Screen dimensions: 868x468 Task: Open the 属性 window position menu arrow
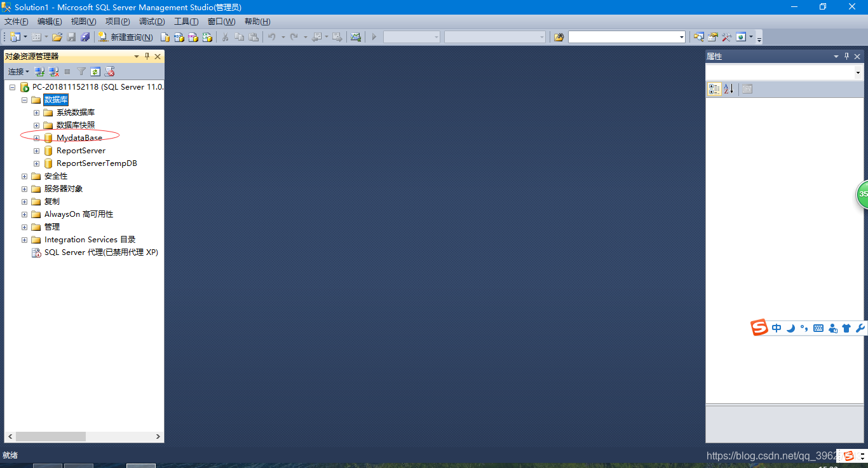pyautogui.click(x=836, y=57)
